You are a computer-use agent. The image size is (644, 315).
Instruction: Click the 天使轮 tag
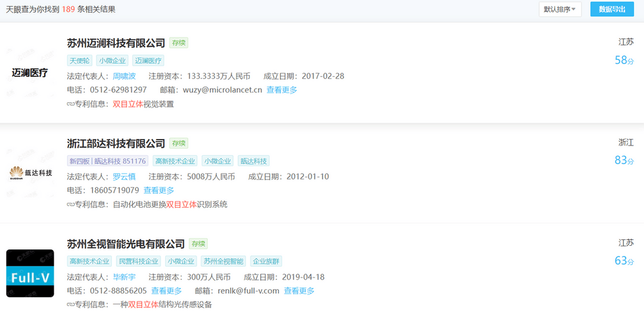[x=80, y=61]
